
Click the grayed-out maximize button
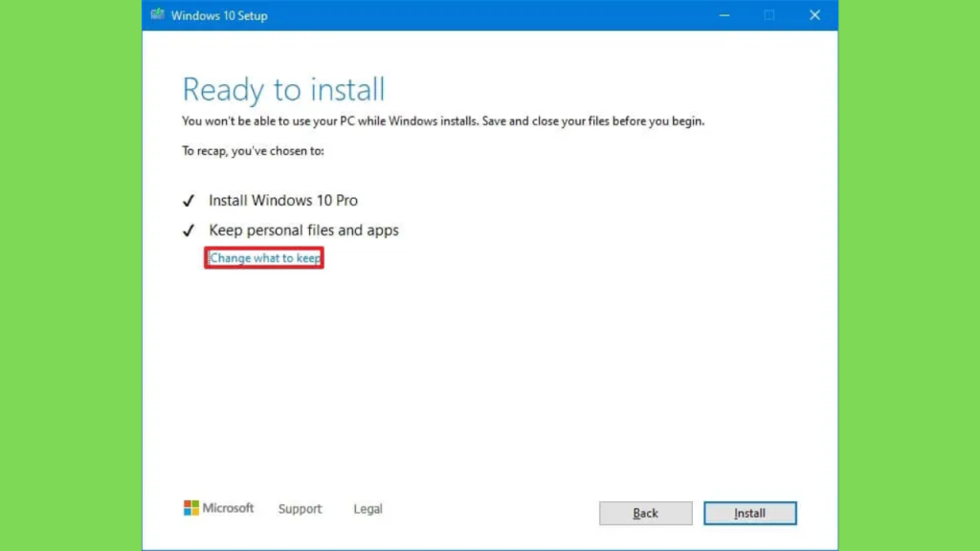coord(769,15)
